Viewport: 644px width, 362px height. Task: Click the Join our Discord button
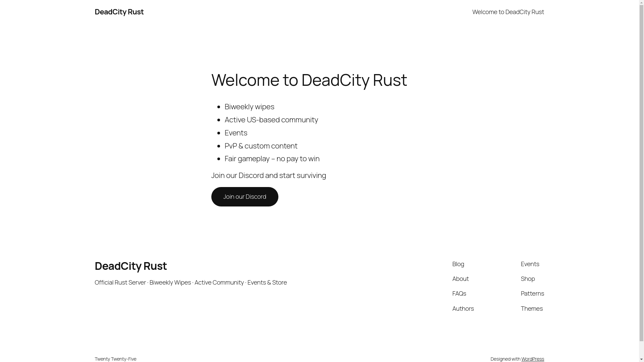pyautogui.click(x=245, y=197)
